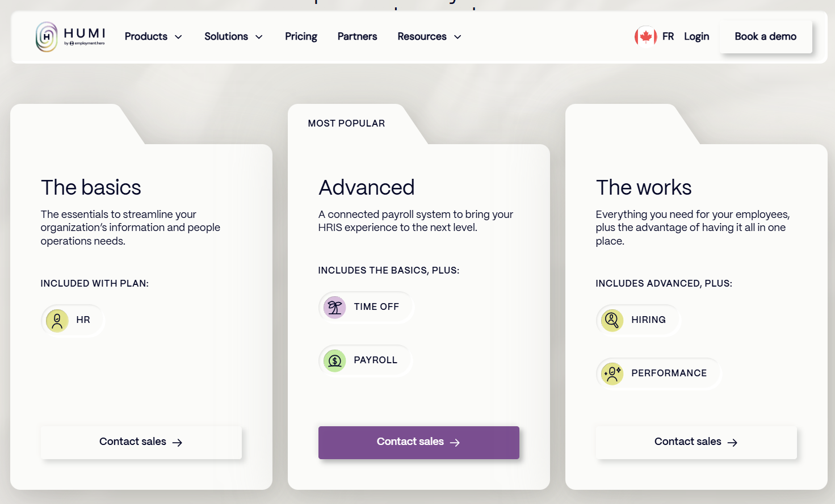Click the TIME OFF label
The height and width of the screenshot is (504, 835).
(376, 307)
